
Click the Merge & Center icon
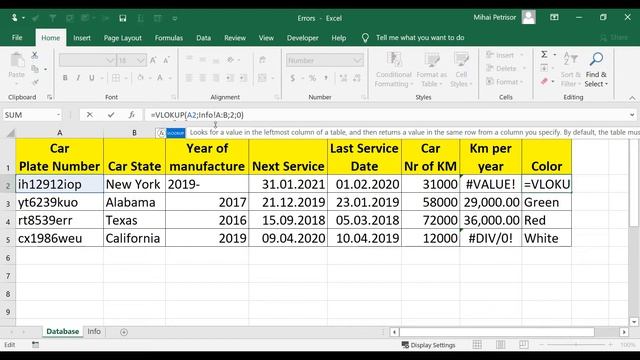pos(262,78)
